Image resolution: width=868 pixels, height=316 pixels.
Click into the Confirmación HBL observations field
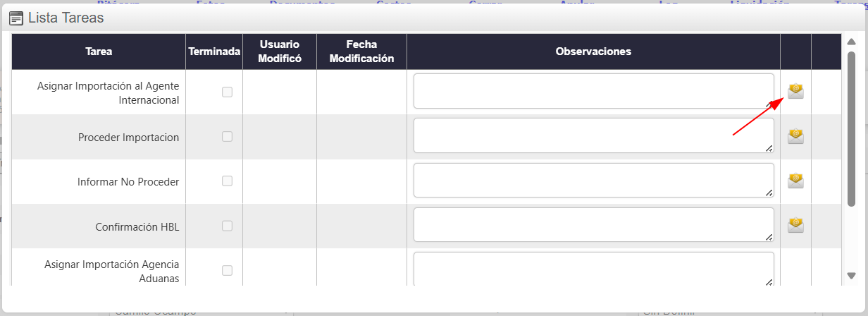point(593,225)
